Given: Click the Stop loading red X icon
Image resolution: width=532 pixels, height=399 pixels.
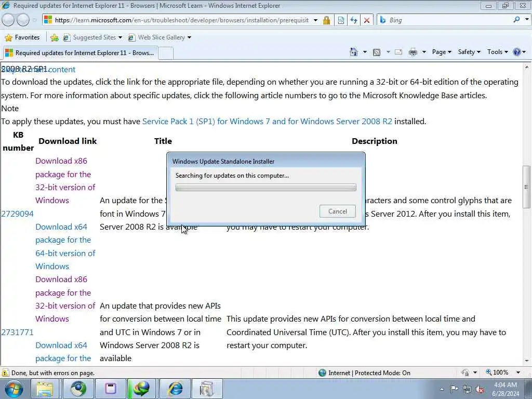Looking at the screenshot, I should coord(366,20).
